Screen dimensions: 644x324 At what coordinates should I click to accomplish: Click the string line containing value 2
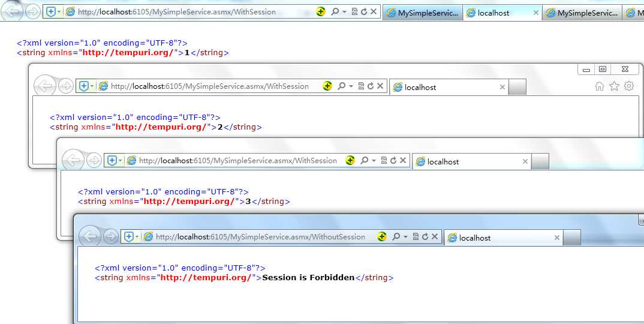point(156,127)
